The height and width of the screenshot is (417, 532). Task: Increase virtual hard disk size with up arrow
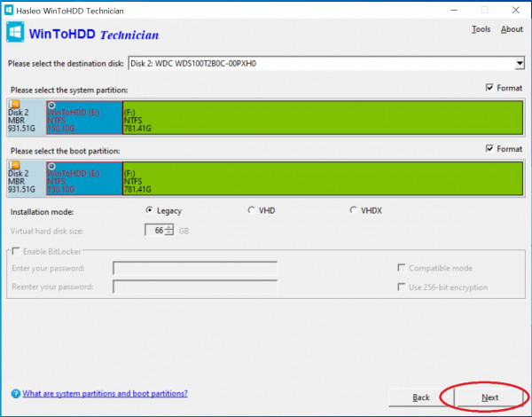click(169, 227)
